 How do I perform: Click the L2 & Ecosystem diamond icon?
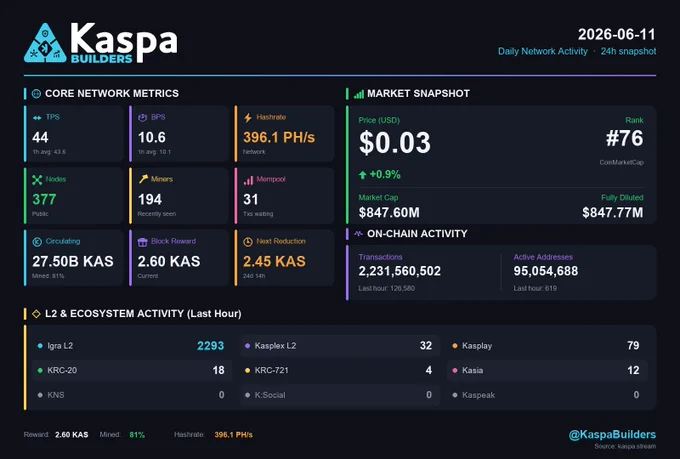click(x=36, y=314)
